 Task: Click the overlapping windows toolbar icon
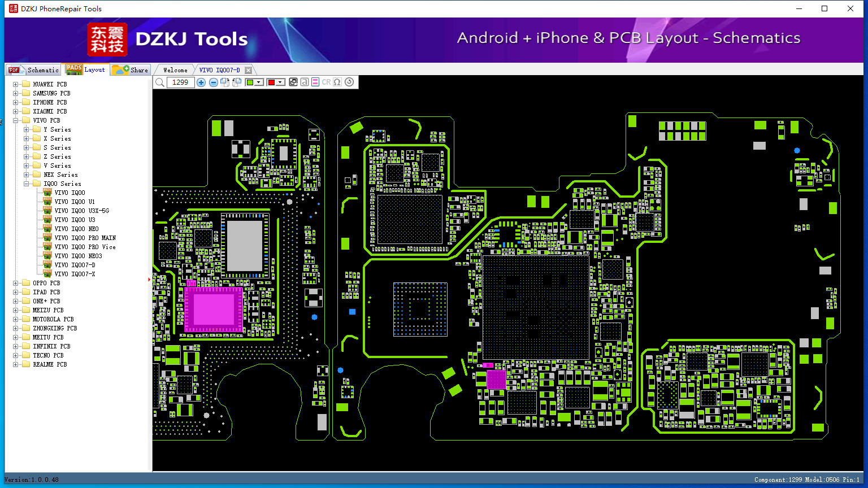pyautogui.click(x=293, y=82)
